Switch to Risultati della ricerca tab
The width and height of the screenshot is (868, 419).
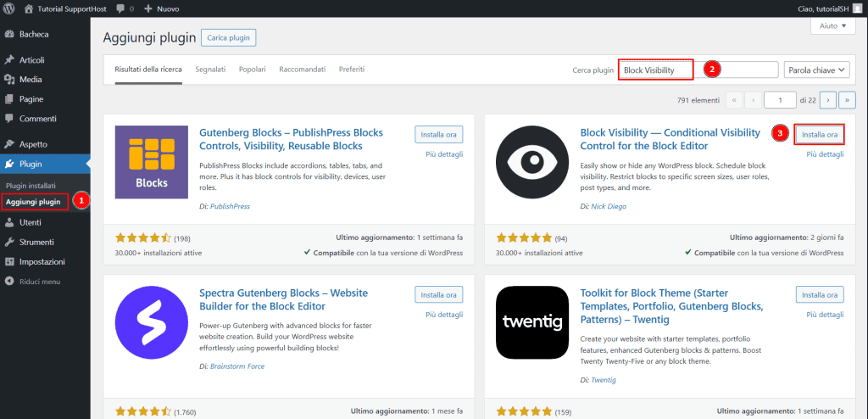point(148,70)
